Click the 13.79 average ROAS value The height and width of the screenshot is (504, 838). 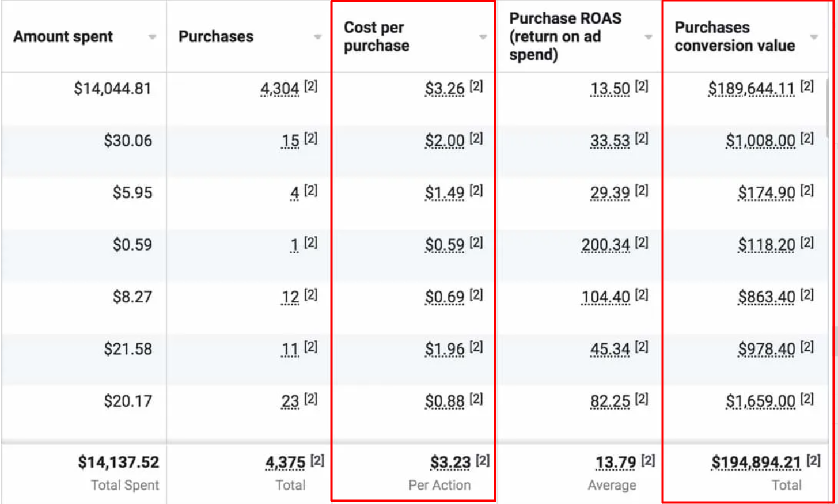click(616, 463)
